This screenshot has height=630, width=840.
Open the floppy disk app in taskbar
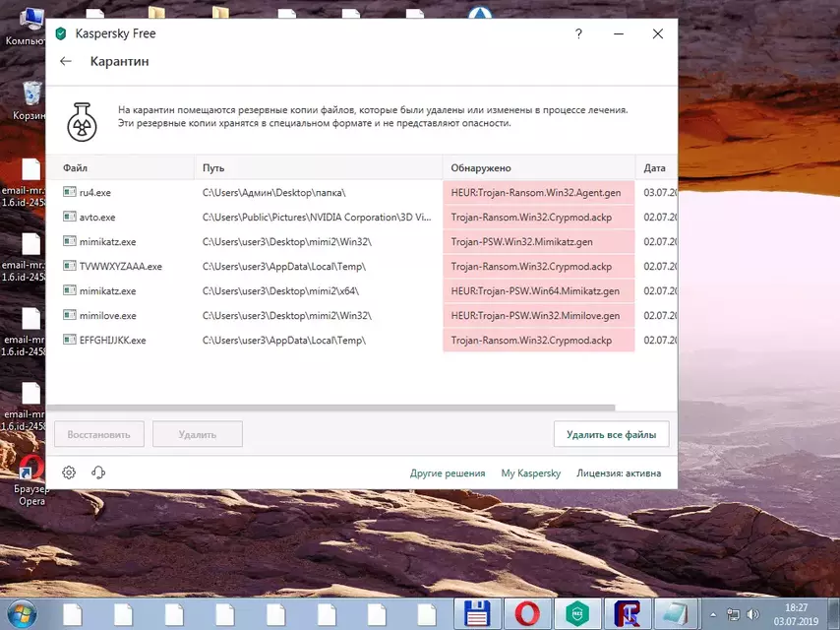tap(477, 614)
